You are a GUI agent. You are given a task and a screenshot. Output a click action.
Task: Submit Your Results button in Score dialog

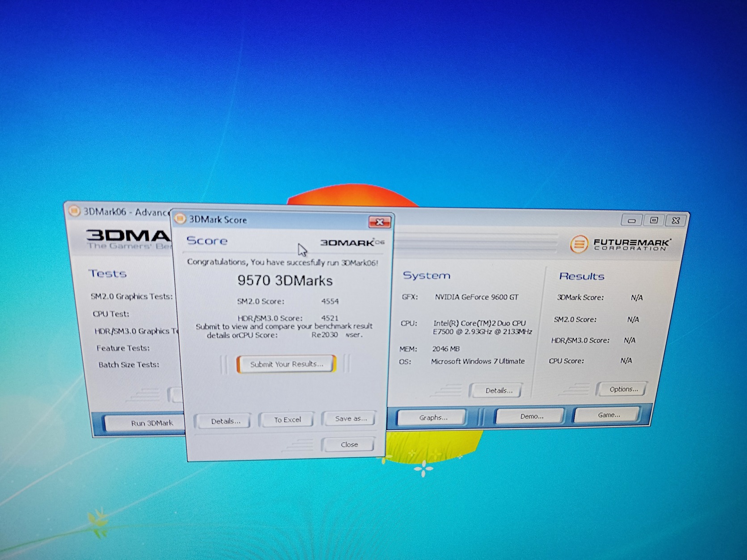[x=286, y=364]
